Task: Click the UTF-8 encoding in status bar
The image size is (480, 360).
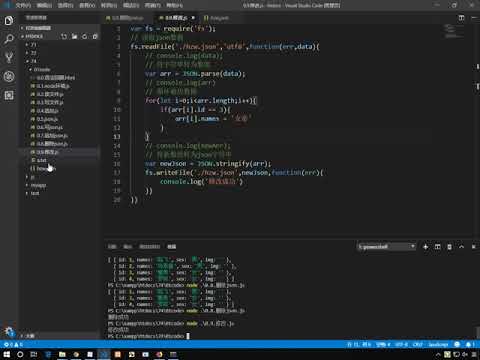Action: tap(401, 344)
